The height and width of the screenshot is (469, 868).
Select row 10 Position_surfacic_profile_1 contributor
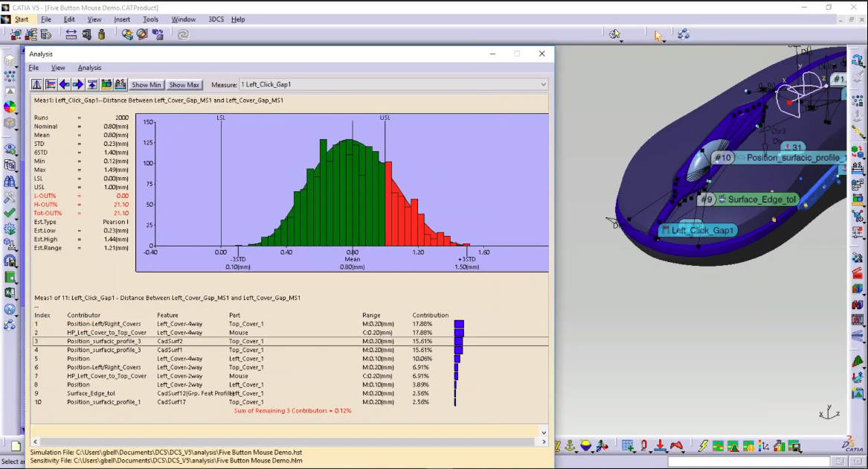coord(291,402)
